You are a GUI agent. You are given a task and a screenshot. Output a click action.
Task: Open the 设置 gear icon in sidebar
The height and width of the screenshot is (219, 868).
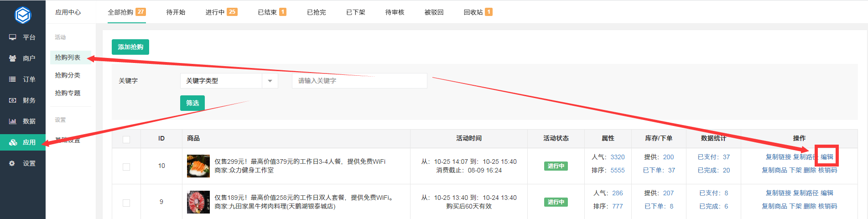pyautogui.click(x=13, y=163)
